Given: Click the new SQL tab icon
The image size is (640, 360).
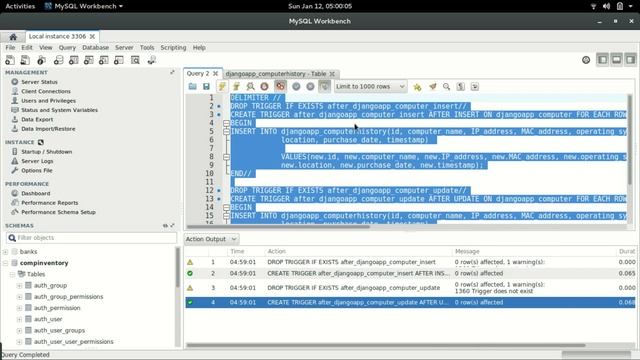Looking at the screenshot, I should (x=10, y=60).
